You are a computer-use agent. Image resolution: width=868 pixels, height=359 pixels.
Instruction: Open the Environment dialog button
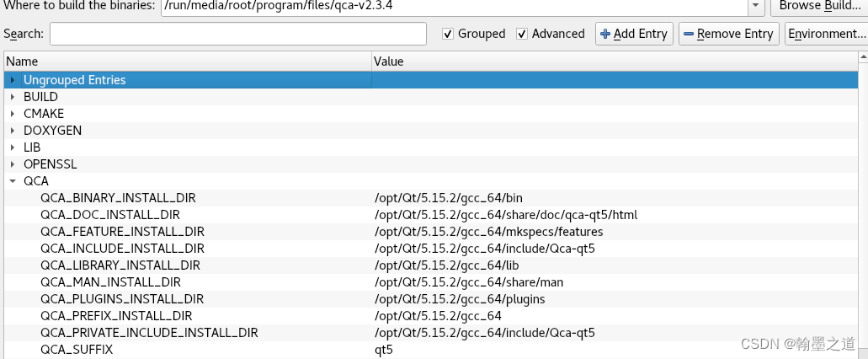(x=826, y=34)
